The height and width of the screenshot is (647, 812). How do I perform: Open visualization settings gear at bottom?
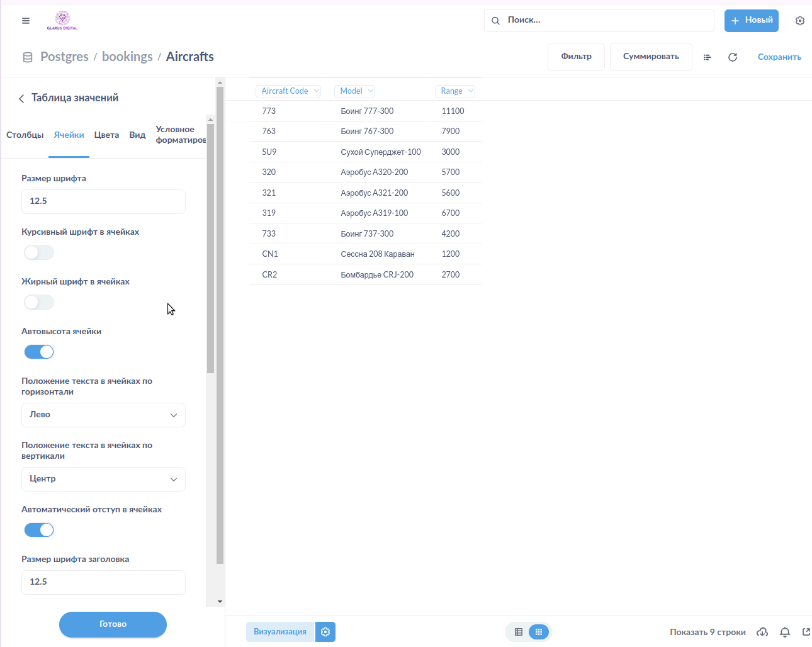pos(325,632)
